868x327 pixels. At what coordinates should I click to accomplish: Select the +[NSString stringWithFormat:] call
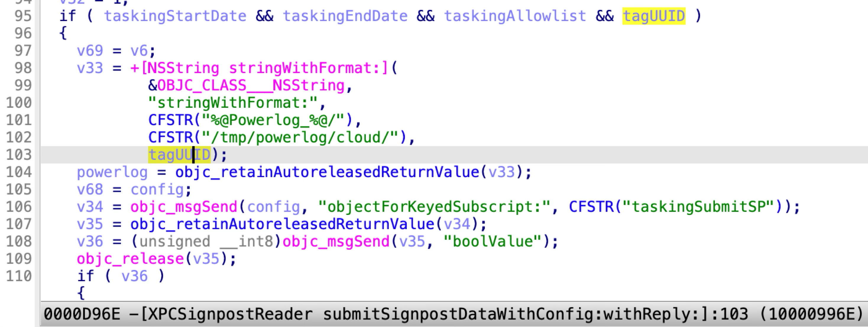point(260,68)
